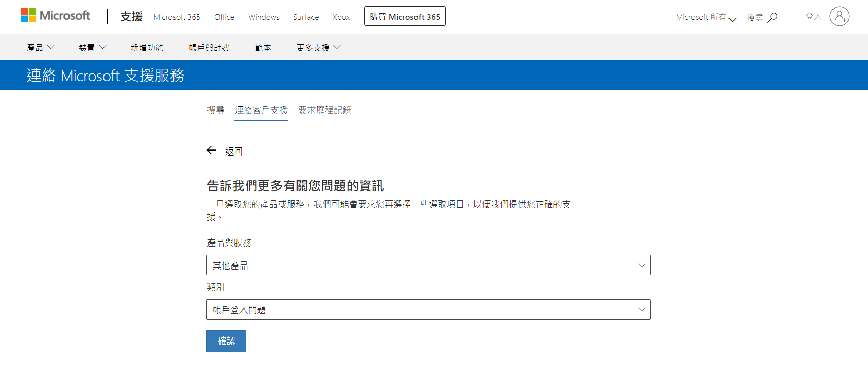The height and width of the screenshot is (375, 868).
Task: Expand the 裝置 menu
Action: tap(92, 48)
